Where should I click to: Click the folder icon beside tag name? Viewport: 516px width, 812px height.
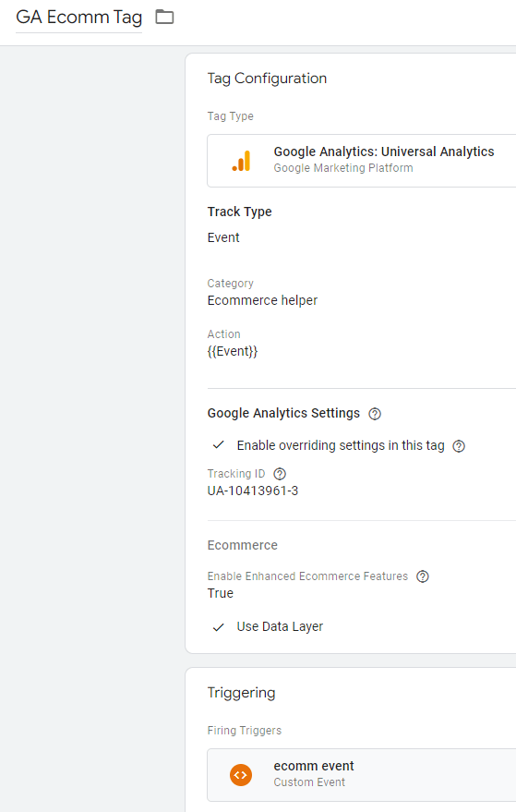[164, 17]
